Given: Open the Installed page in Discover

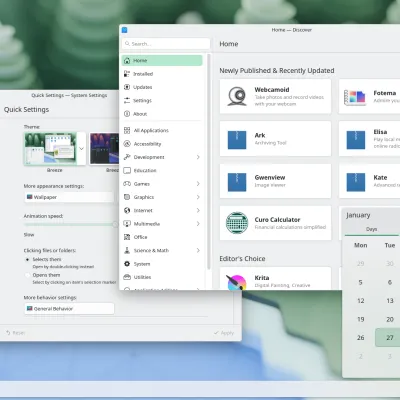Looking at the screenshot, I should coord(162,74).
